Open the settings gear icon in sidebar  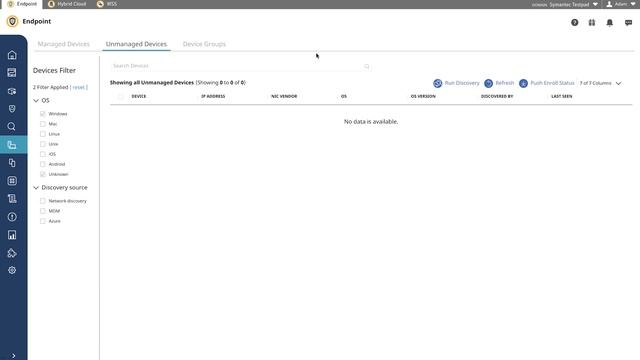tap(12, 270)
